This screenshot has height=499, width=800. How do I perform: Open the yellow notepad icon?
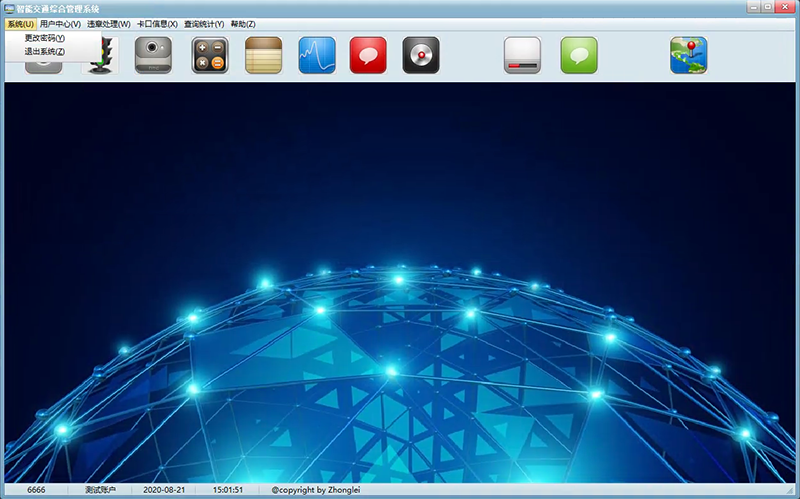tap(264, 55)
